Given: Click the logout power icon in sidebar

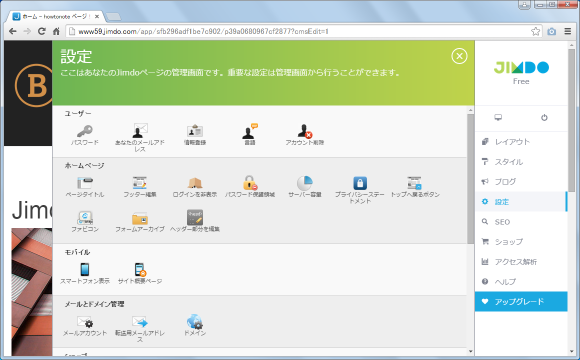Looking at the screenshot, I should coord(544,118).
